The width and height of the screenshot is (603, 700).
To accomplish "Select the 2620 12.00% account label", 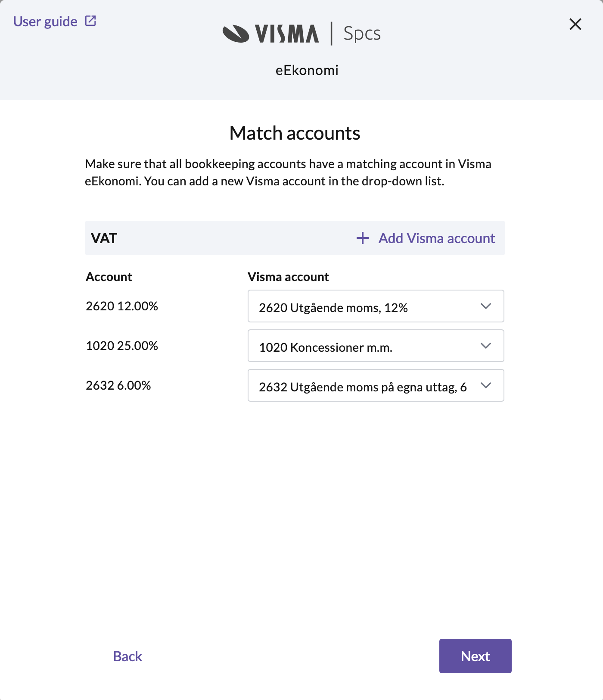I will click(122, 306).
